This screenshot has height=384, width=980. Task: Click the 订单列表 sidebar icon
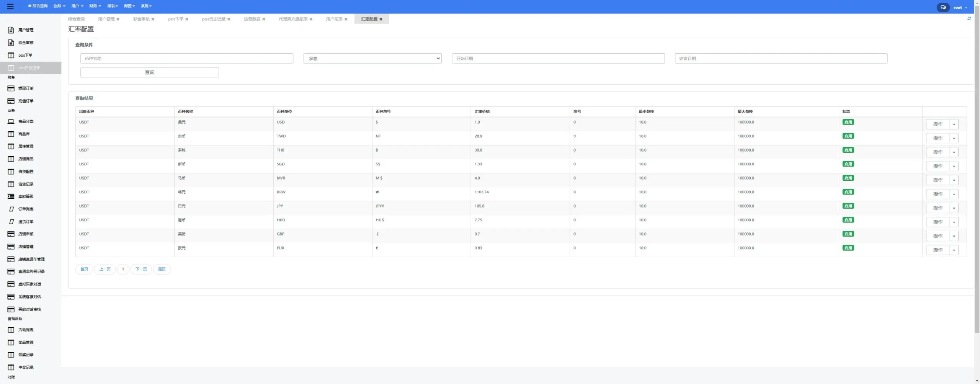[11, 209]
